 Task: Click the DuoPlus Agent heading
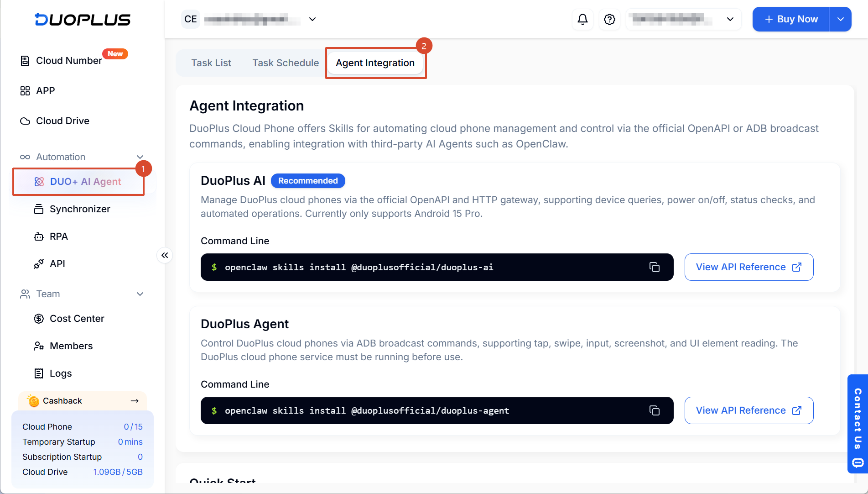pyautogui.click(x=244, y=324)
